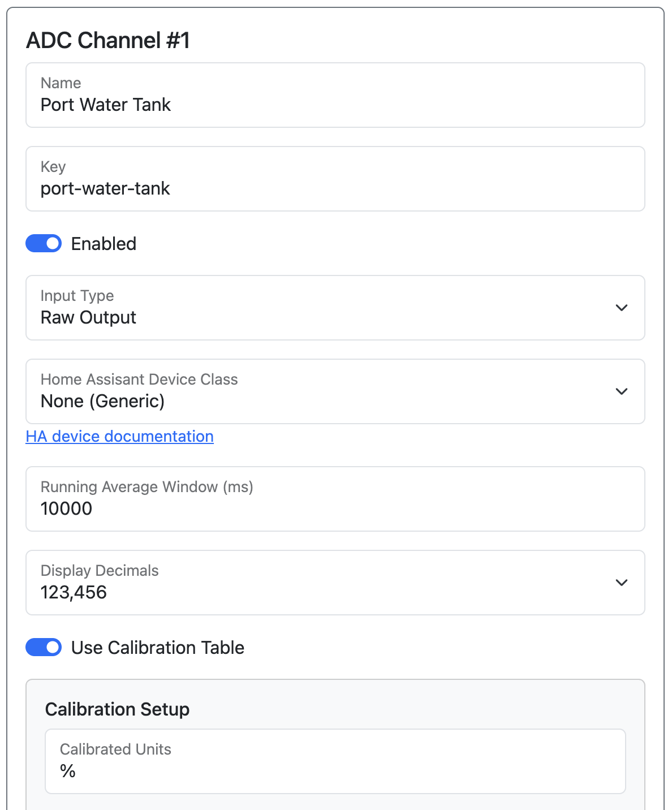Open the HA device documentation link

(119, 437)
